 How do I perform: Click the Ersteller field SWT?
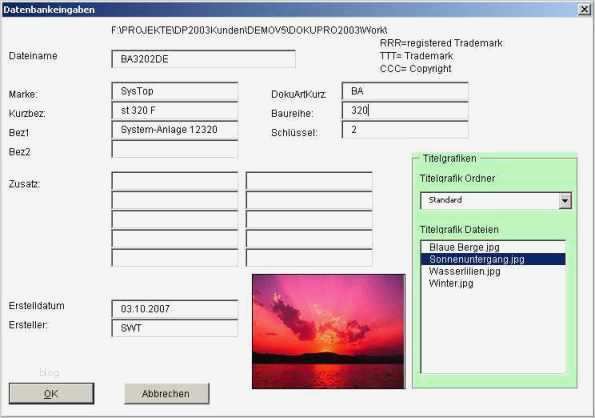(175, 328)
